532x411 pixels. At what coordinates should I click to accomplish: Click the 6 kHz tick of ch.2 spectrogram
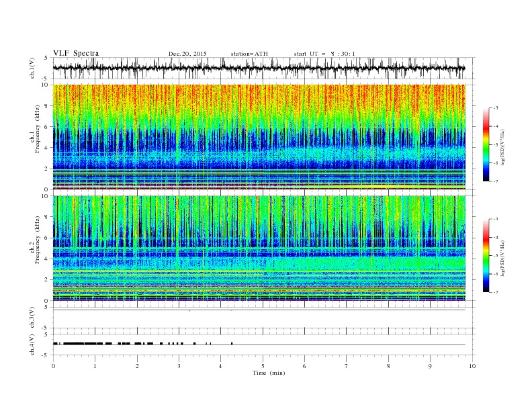click(47, 238)
